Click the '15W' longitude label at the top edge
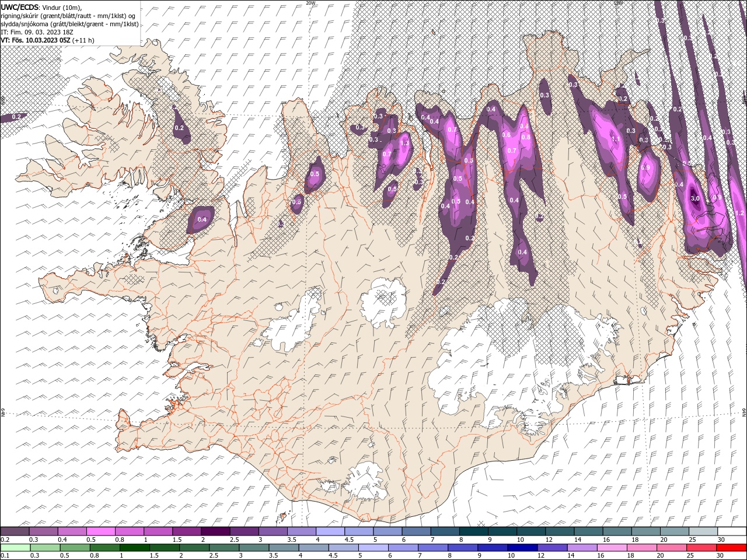747x560 pixels. coord(618,3)
